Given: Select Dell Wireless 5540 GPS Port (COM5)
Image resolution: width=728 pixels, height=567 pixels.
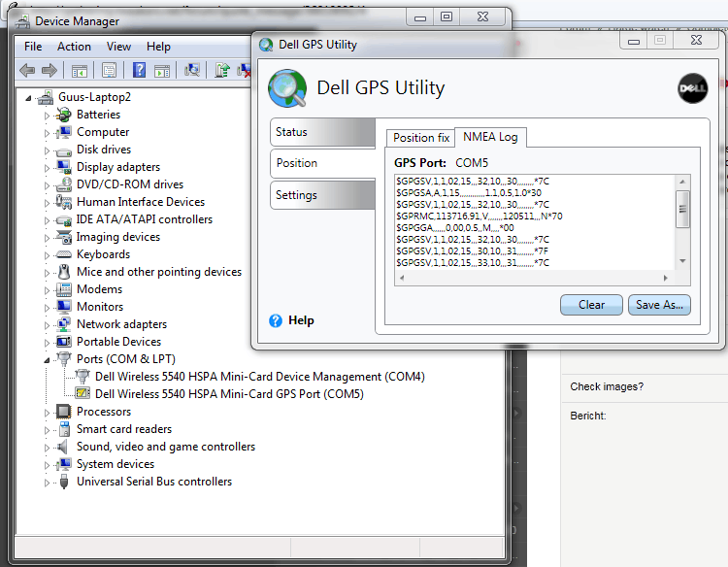Looking at the screenshot, I should pyautogui.click(x=229, y=394).
